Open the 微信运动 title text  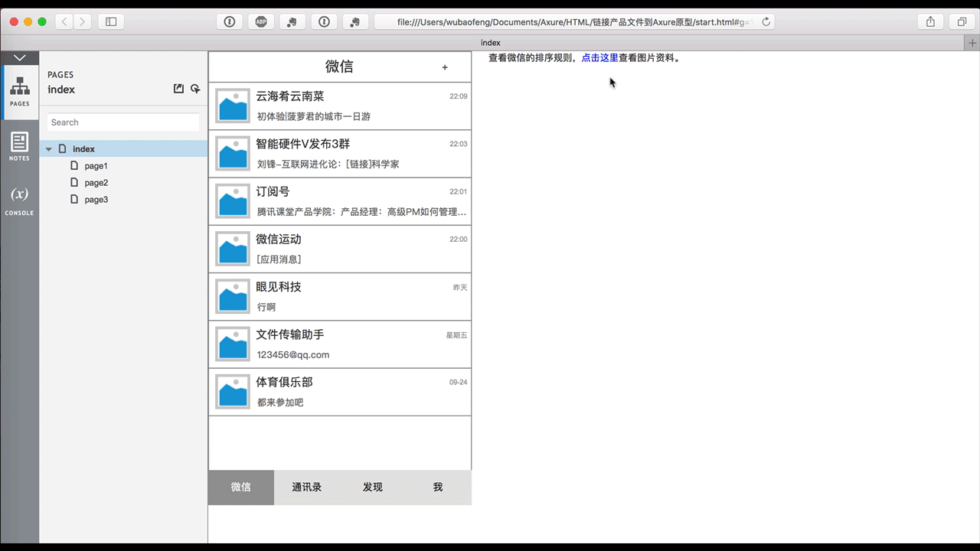click(x=279, y=239)
